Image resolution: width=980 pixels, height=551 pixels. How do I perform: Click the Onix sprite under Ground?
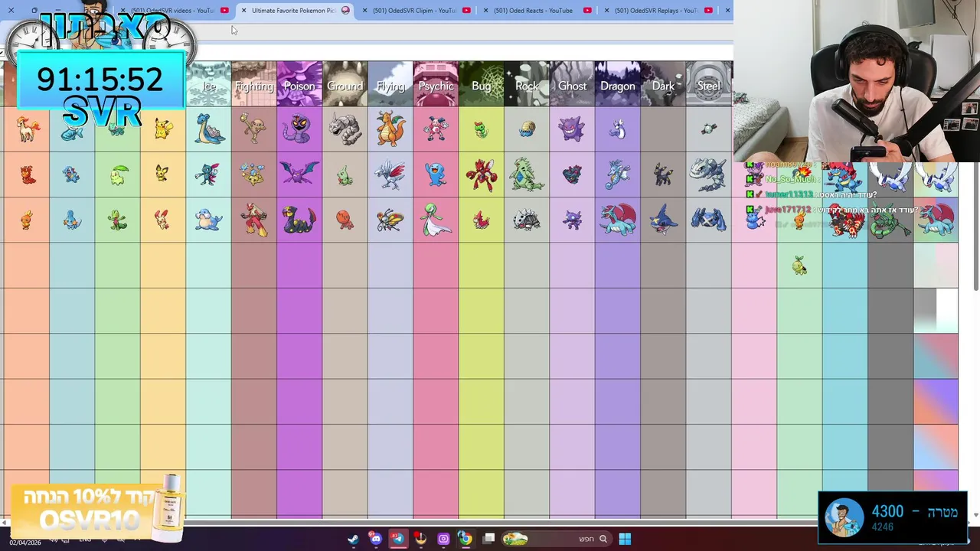[345, 129]
